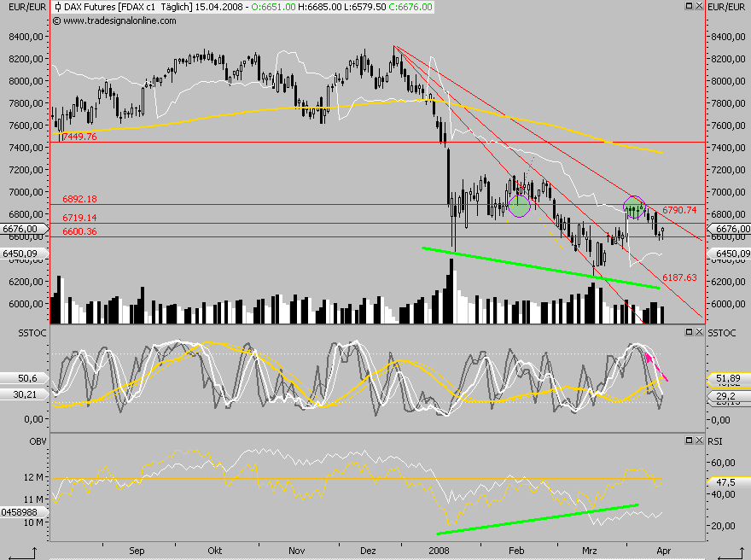Click the 30,21 SSTOC value marker
This screenshot has height=560, width=751.
(x=24, y=394)
